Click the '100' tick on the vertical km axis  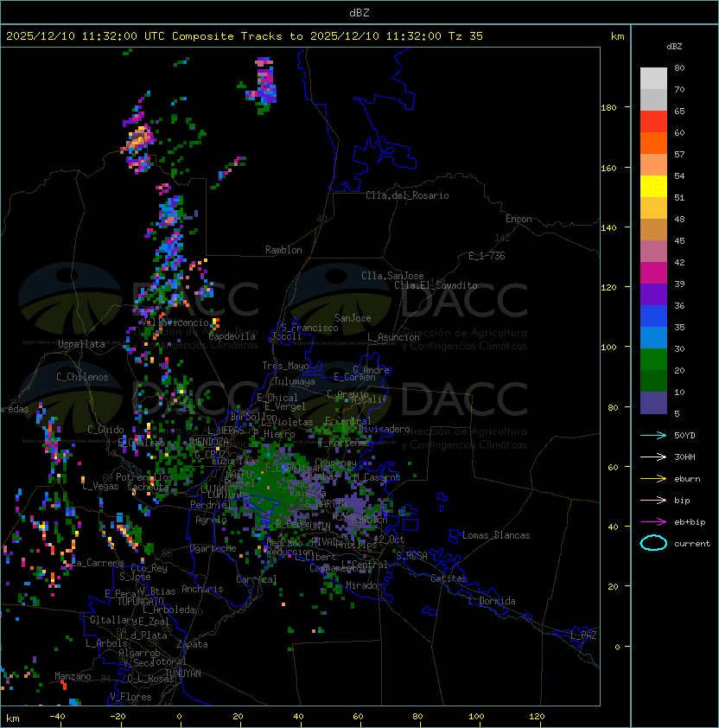[x=608, y=347]
